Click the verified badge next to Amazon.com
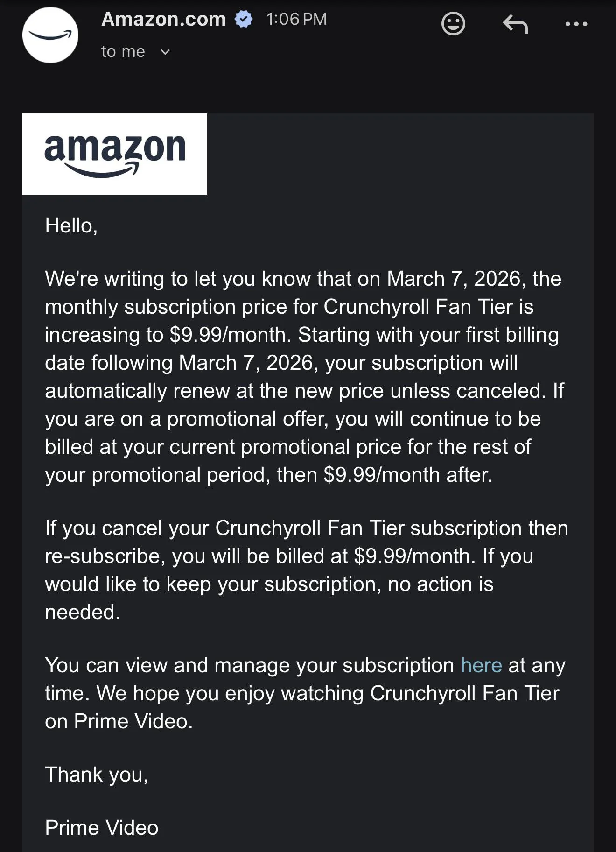This screenshot has width=616, height=852. coord(244,20)
